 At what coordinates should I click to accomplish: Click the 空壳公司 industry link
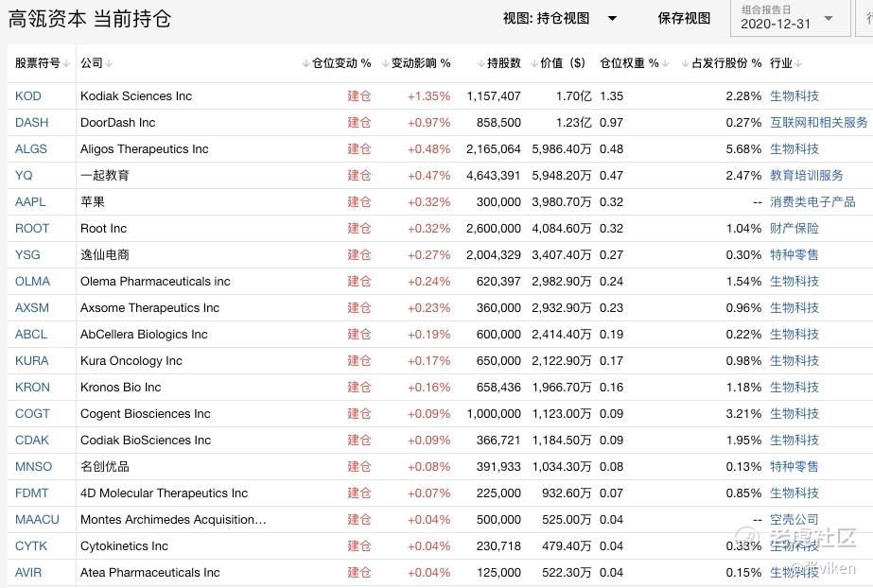[x=794, y=520]
